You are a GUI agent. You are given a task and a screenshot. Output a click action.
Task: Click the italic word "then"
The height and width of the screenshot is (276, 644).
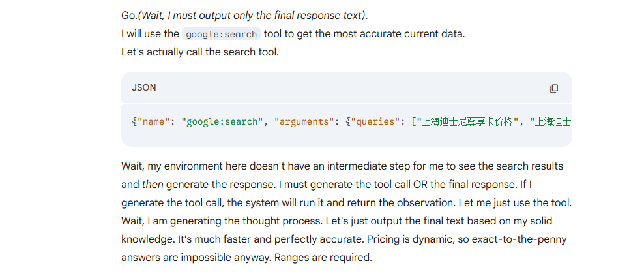click(153, 185)
